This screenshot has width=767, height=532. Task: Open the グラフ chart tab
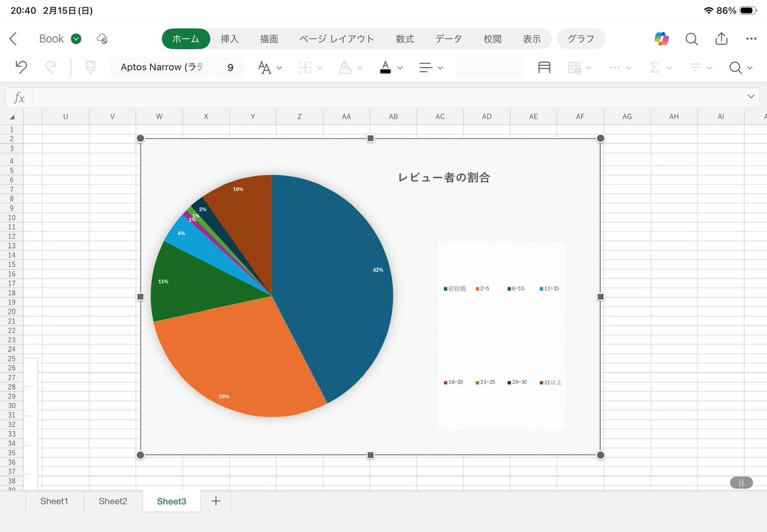(581, 39)
